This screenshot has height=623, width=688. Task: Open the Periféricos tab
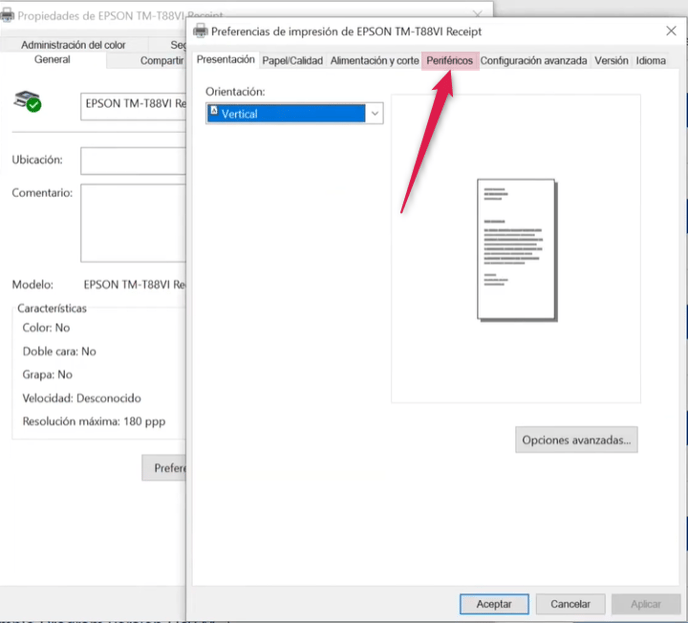450,61
